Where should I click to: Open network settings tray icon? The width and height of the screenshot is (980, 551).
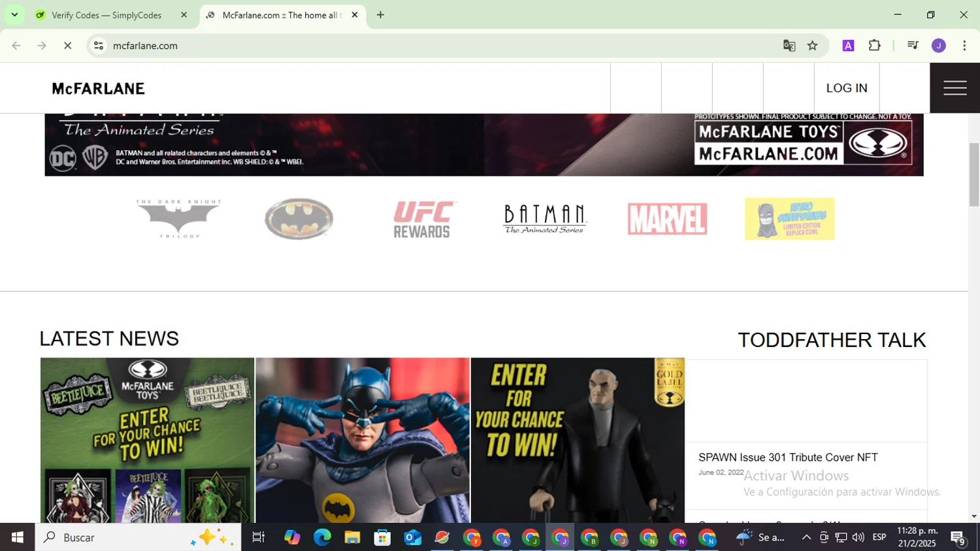(x=841, y=537)
